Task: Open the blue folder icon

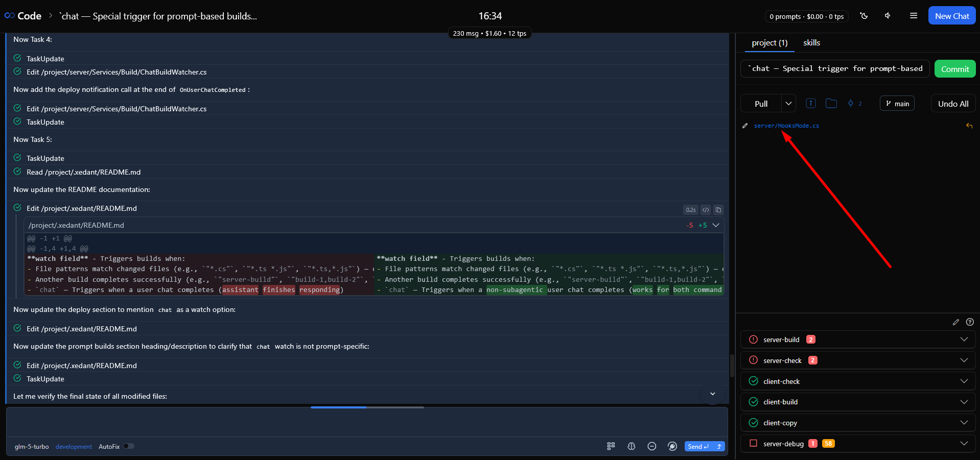Action: pyautogui.click(x=831, y=104)
